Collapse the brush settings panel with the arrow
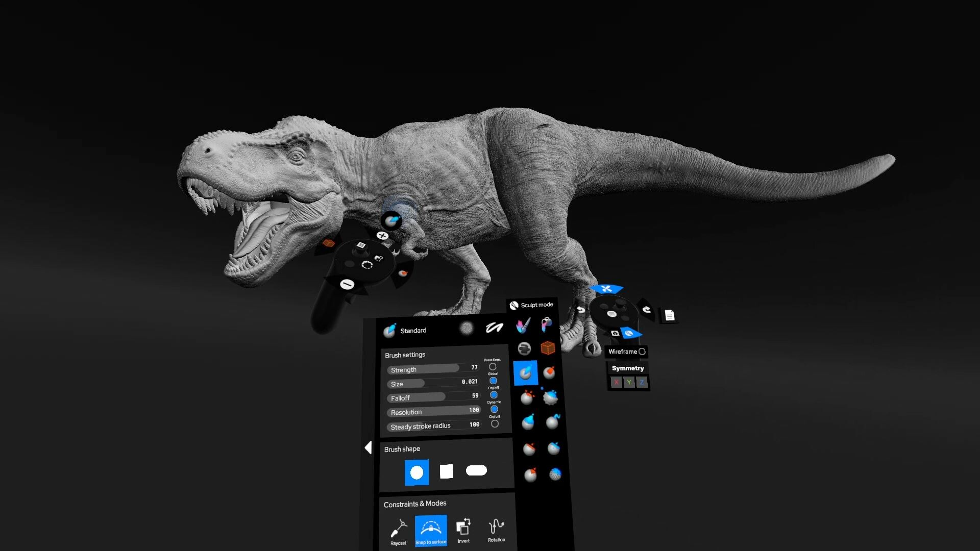 point(369,448)
